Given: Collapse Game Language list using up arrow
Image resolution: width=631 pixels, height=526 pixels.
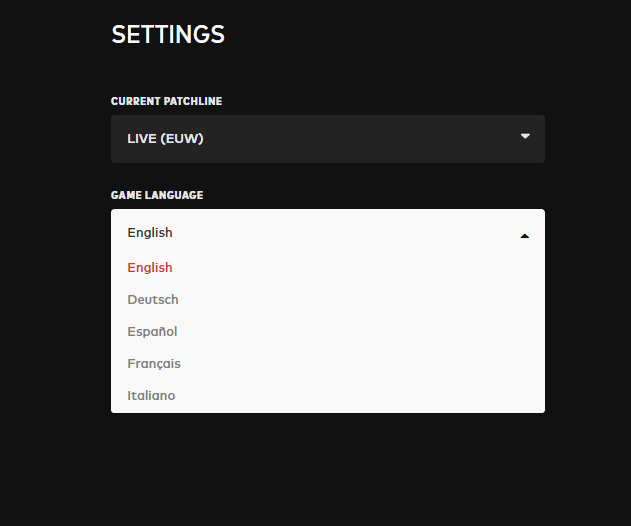Looking at the screenshot, I should pyautogui.click(x=525, y=236).
